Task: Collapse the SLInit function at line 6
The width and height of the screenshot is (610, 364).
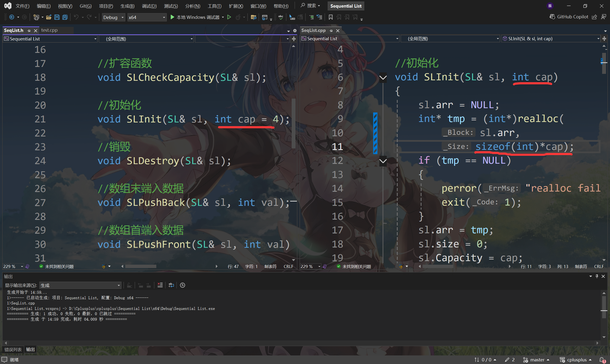Action: [x=383, y=77]
